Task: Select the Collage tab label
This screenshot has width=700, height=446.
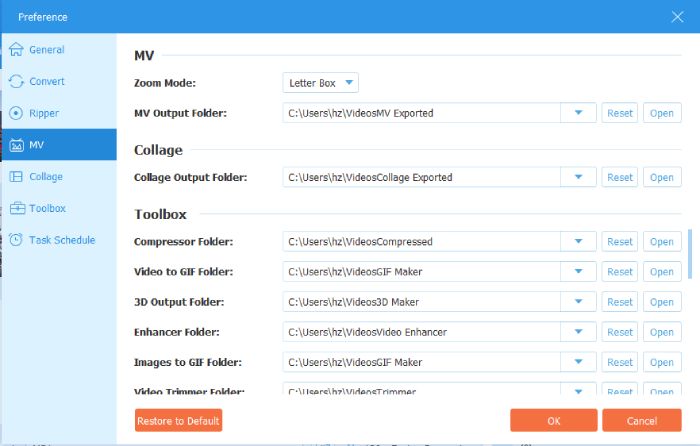Action: point(46,177)
